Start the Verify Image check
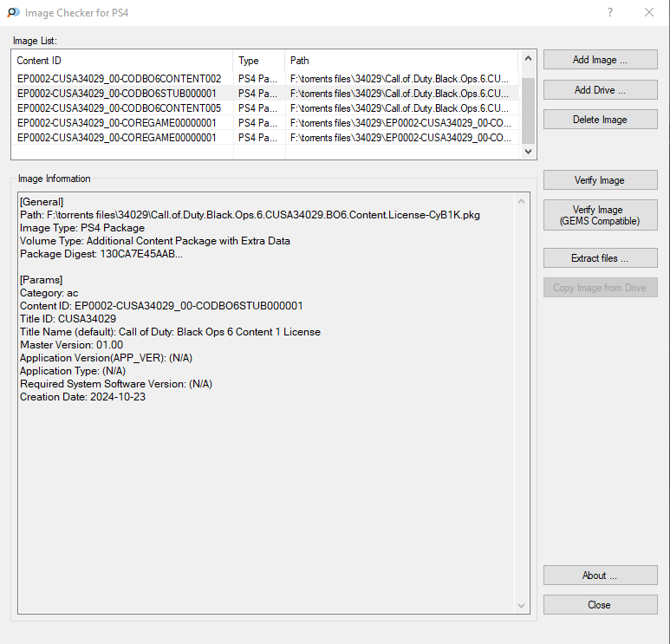 point(600,180)
